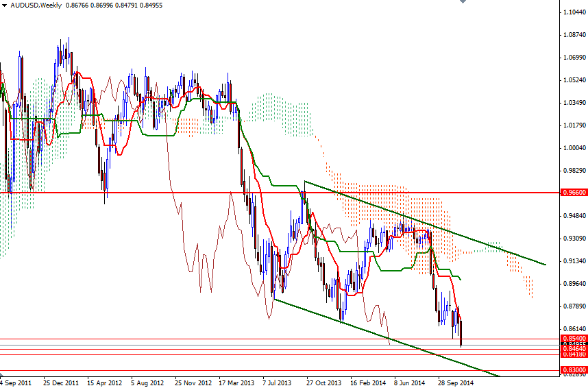588x388 pixels.
Task: Click the 1.03490 price scale value
Action: [574, 102]
